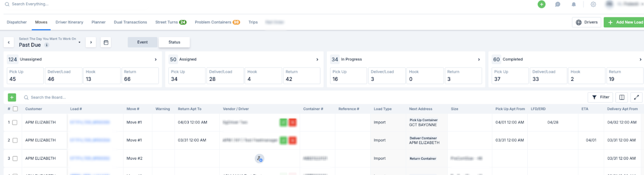Image resolution: width=644 pixels, height=175 pixels.
Task: Click 04/03 12:00 AM return appointment
Action: [x=193, y=122]
